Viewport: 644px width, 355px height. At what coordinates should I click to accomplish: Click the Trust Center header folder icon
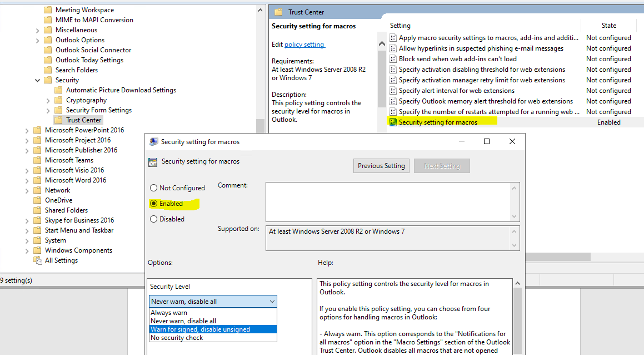click(x=278, y=12)
